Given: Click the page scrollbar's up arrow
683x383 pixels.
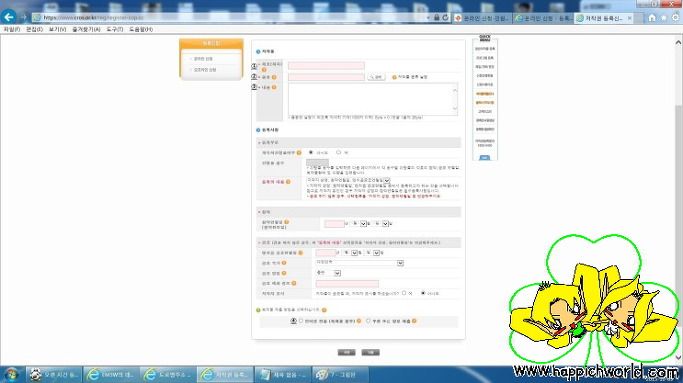Looking at the screenshot, I should pos(679,42).
